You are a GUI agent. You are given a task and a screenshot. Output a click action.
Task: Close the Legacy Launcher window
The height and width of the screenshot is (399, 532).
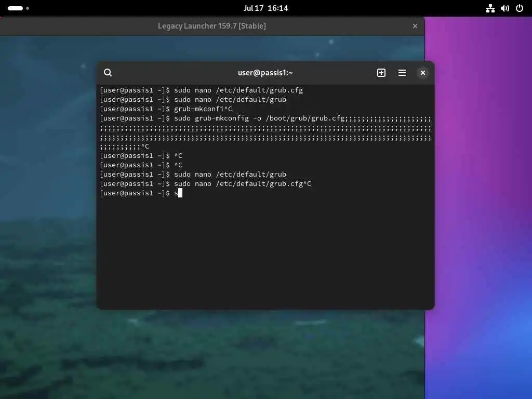[415, 26]
